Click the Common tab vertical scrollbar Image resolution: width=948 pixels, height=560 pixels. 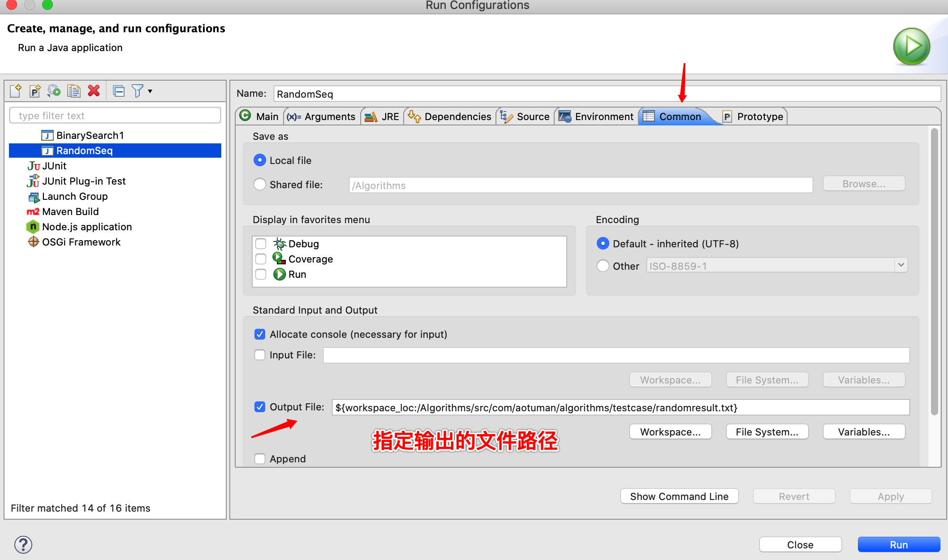[x=934, y=272]
